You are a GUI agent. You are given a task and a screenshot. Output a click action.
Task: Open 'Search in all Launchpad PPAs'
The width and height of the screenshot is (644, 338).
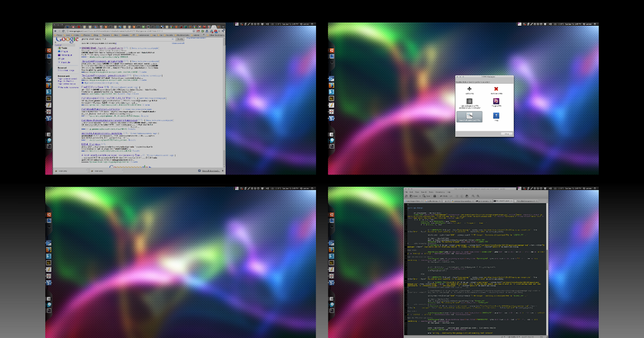coord(470,116)
